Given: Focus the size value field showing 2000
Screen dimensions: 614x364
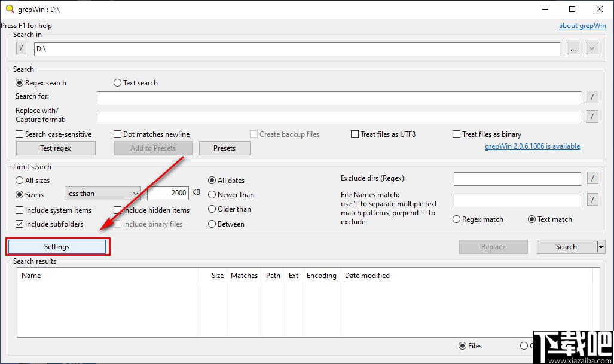Looking at the screenshot, I should click(168, 193).
